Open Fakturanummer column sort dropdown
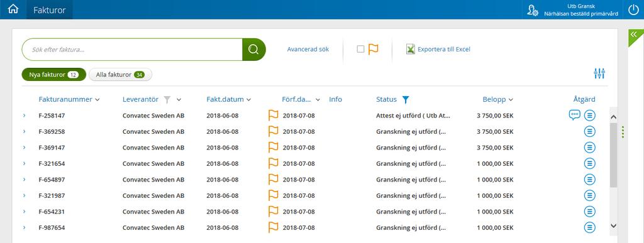 click(97, 100)
